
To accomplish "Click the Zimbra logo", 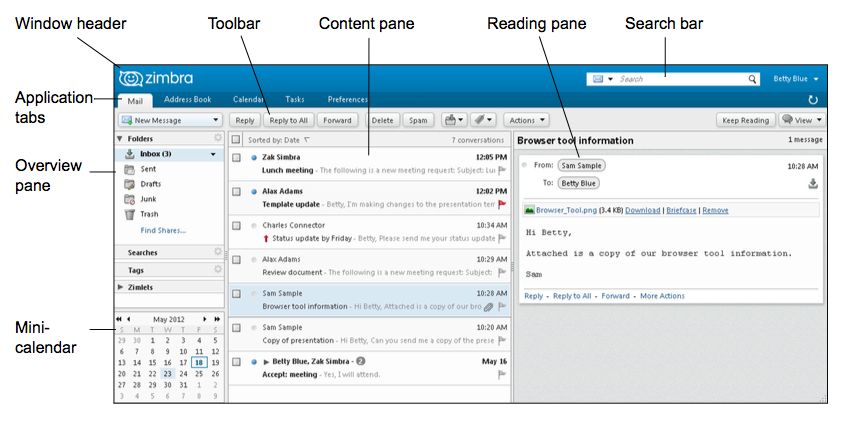I will pyautogui.click(x=155, y=78).
